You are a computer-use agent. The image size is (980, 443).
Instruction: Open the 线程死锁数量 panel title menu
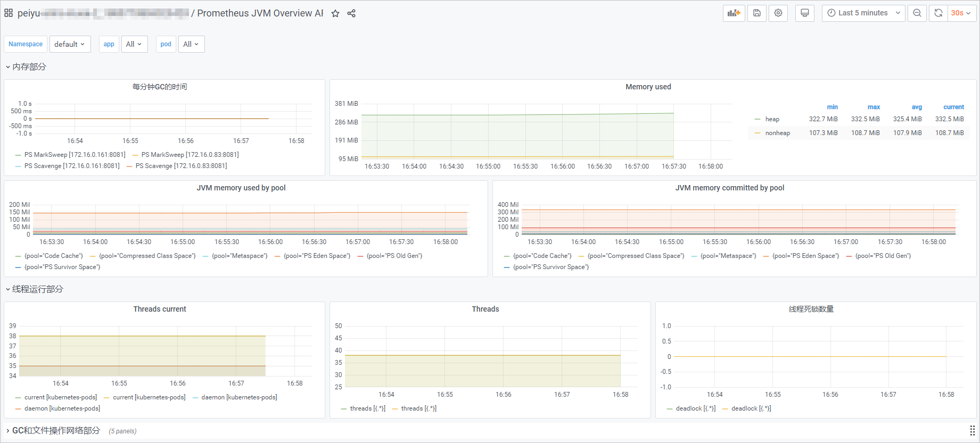811,309
